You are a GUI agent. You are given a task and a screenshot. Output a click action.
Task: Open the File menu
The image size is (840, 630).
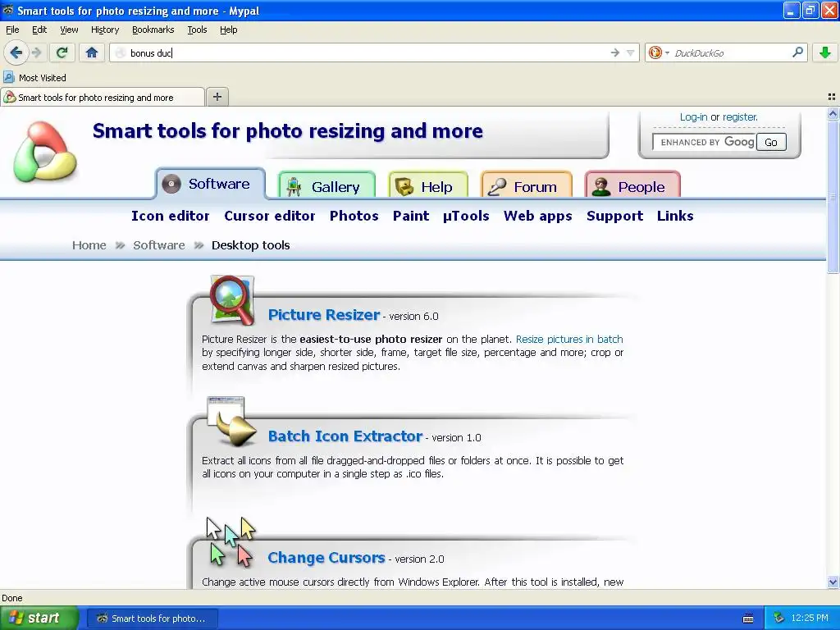tap(12, 30)
